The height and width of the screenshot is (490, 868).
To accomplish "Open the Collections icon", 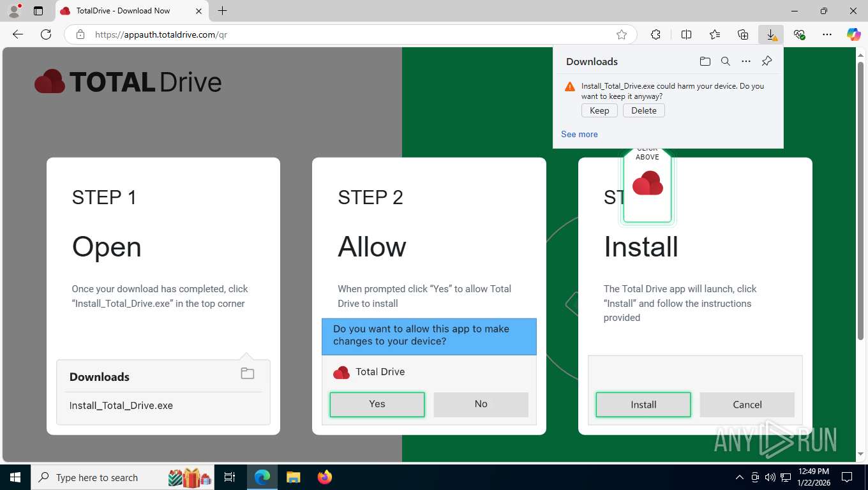I will pyautogui.click(x=743, y=34).
